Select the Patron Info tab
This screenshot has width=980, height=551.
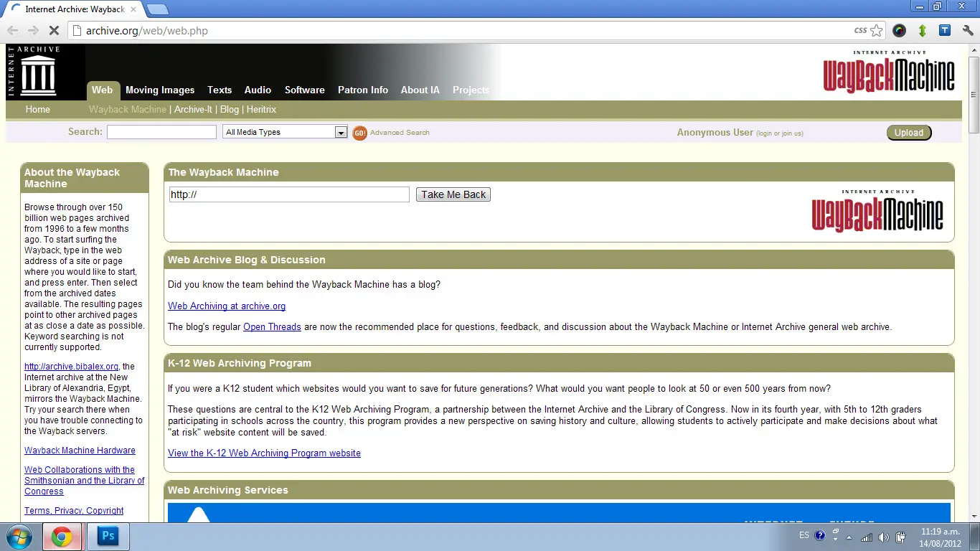click(x=363, y=90)
